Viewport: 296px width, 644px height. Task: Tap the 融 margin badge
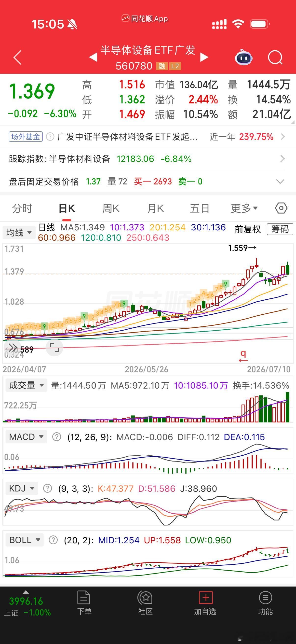pos(161,66)
